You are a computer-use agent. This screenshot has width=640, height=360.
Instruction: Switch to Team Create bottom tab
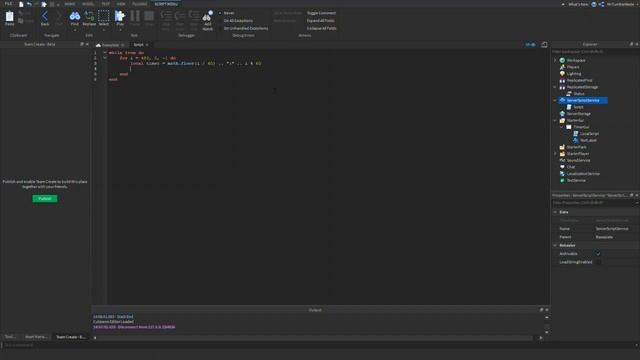71,337
